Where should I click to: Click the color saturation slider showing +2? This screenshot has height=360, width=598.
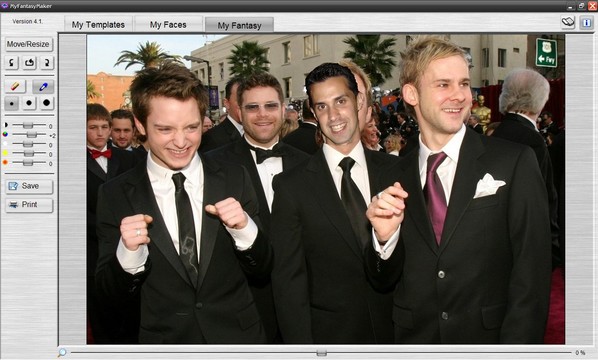point(31,135)
